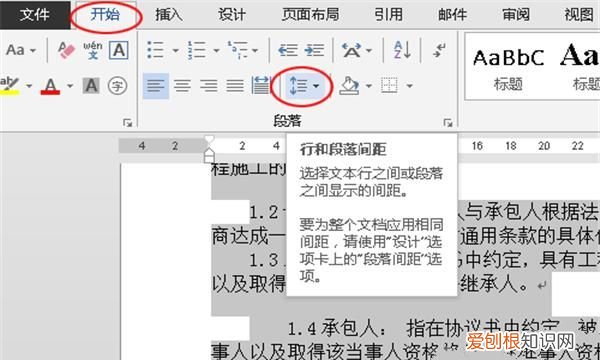Switch to the 设计 (Design) tab
Screen dimensions: 600x360
click(x=232, y=15)
